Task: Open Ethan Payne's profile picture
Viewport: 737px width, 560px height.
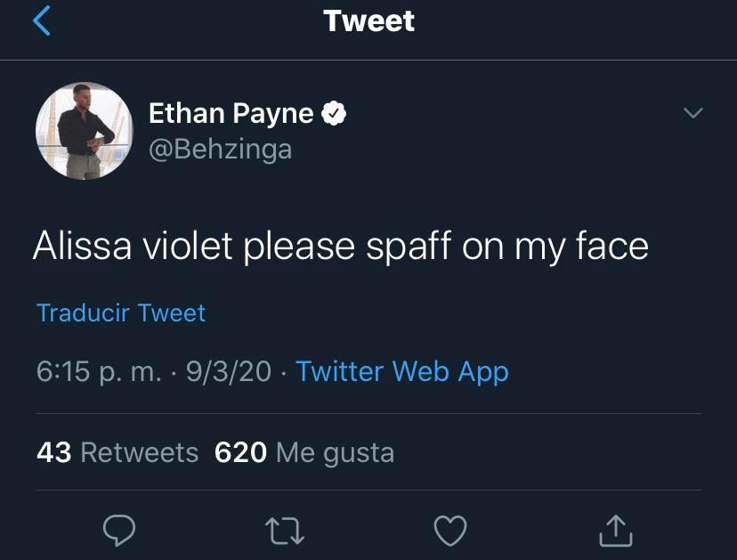Action: coord(84,132)
